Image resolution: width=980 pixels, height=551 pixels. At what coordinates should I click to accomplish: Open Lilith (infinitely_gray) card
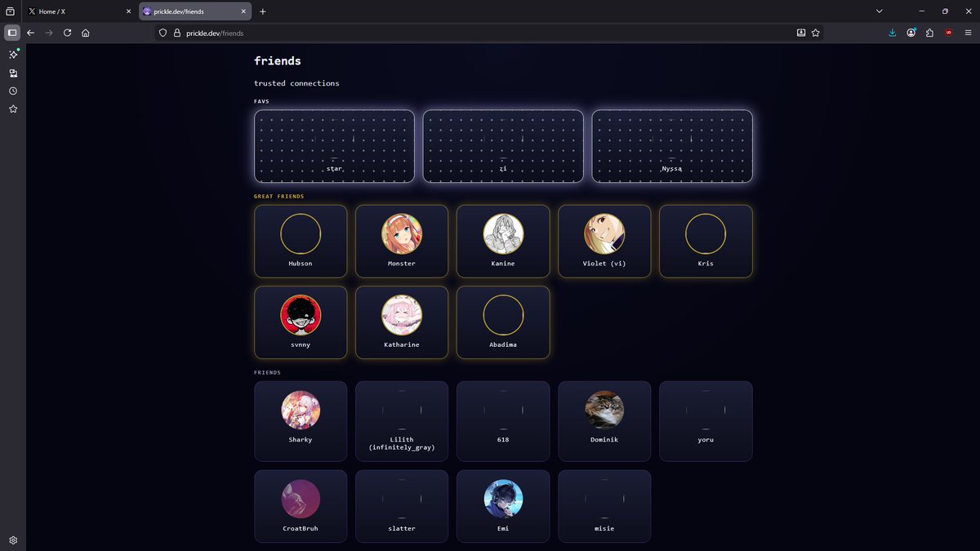pyautogui.click(x=402, y=421)
